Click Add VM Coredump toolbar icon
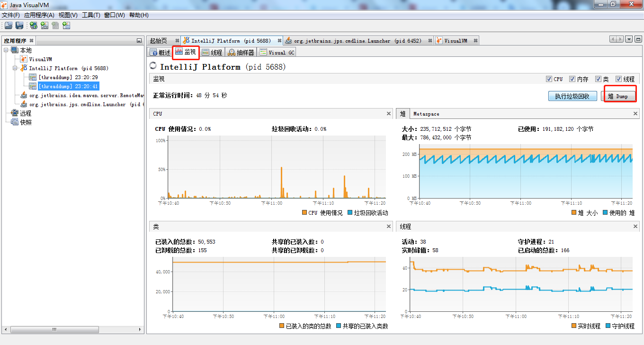 (x=55, y=26)
